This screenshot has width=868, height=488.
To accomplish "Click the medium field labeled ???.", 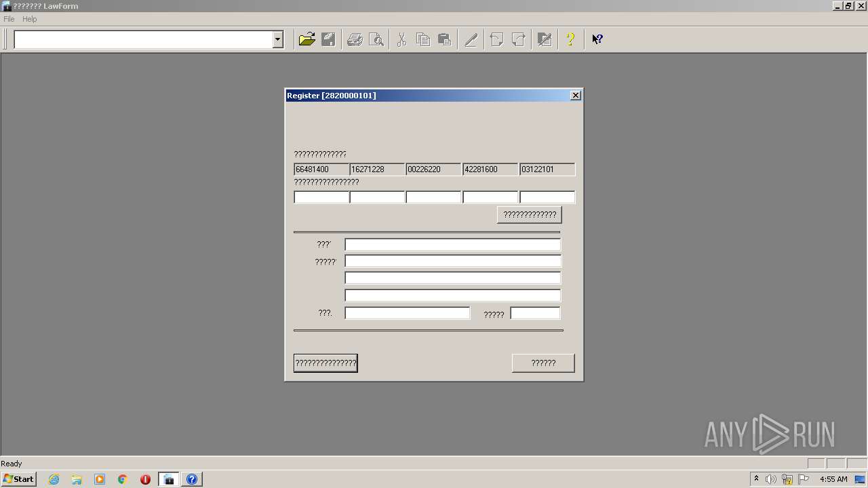I will (407, 313).
